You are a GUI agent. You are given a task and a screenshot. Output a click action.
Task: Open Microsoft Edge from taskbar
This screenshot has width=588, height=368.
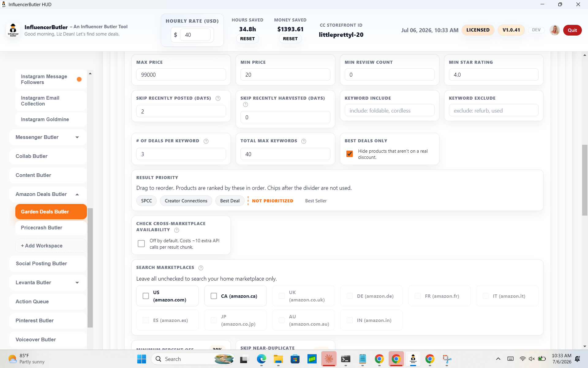[261, 359]
